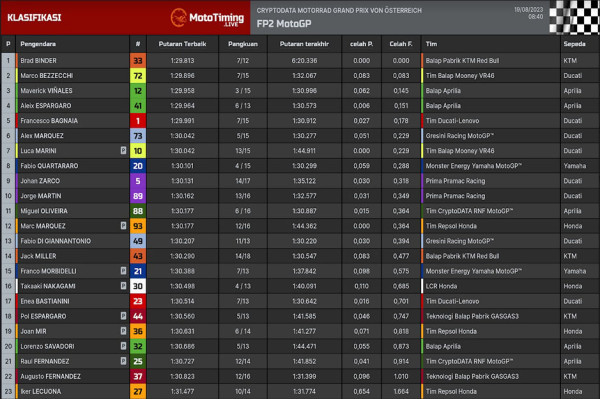Screen dimensions: 600x399
Task: Sort by the Putaran terakhir column header
Action: pyautogui.click(x=304, y=44)
